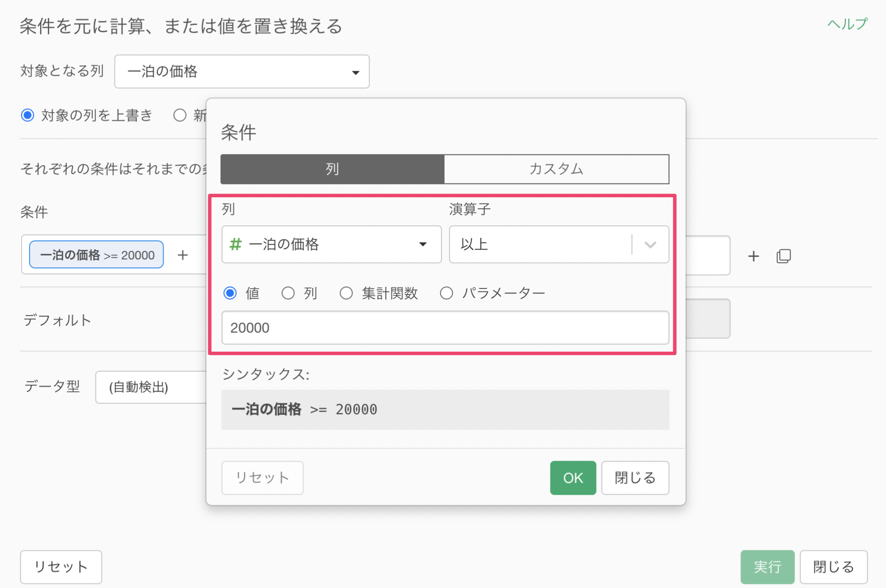Click the plus icon beside the condition chip
The width and height of the screenshot is (886, 588).
(183, 255)
